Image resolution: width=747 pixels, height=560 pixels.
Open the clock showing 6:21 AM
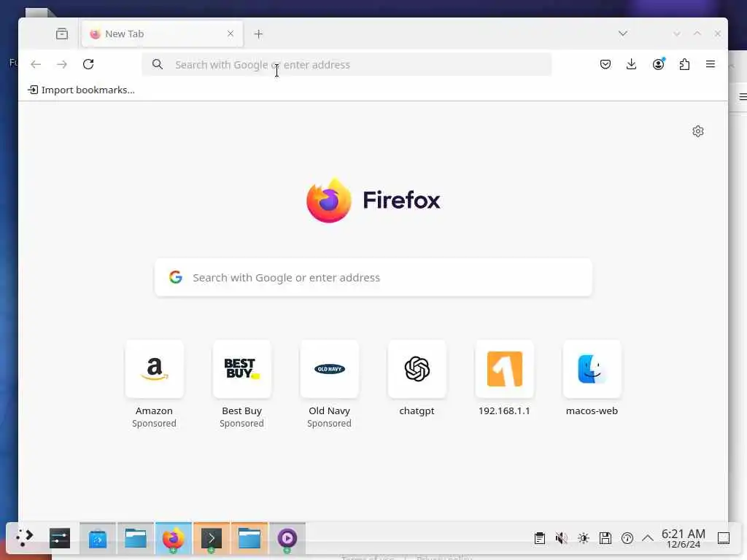[683, 538]
